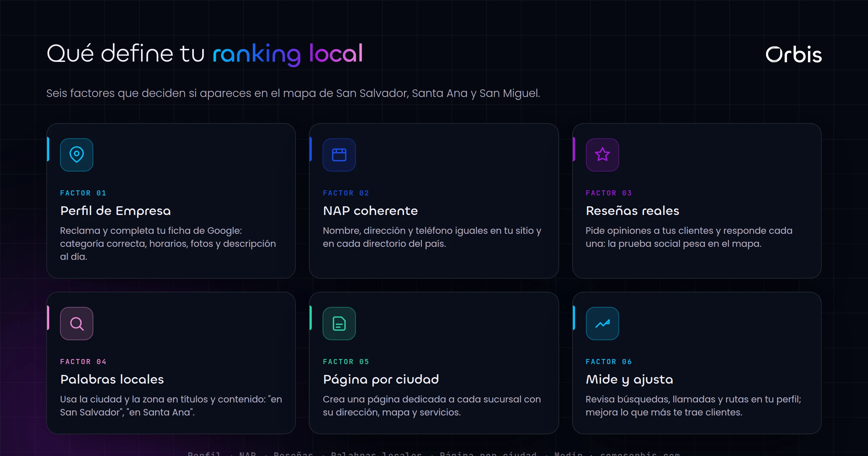Click the 'FACTOR 04' label
Viewport: 868px width, 456px height.
pyautogui.click(x=83, y=362)
